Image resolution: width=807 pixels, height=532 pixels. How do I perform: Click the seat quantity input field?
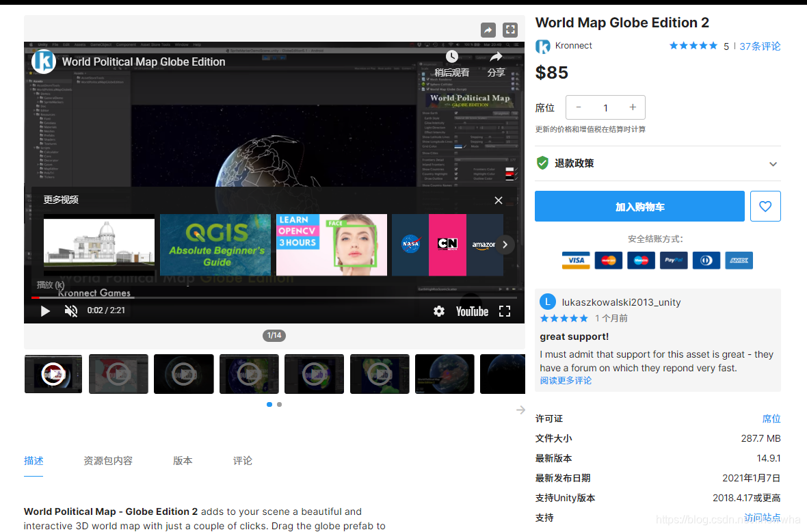[605, 107]
